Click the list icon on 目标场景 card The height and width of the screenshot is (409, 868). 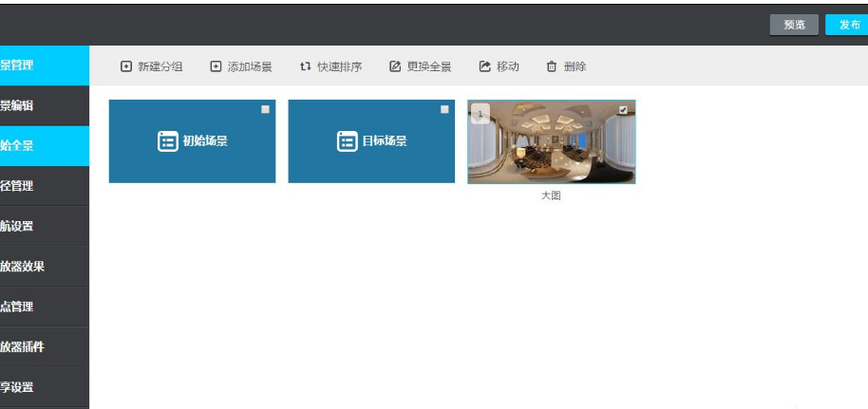pos(347,141)
